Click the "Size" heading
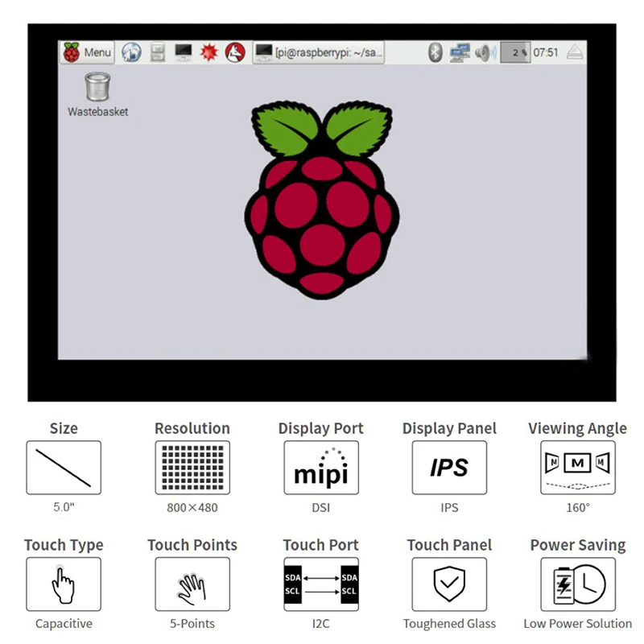The image size is (644, 644). point(64,428)
